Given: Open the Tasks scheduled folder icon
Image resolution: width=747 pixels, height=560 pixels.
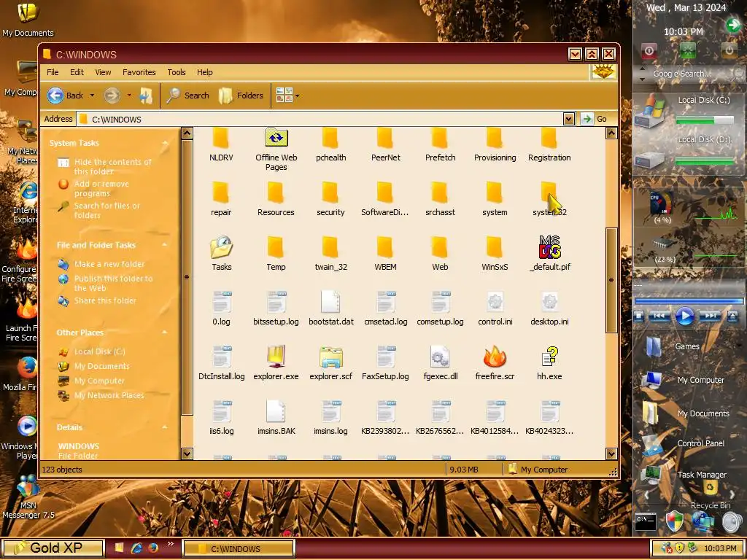Looking at the screenshot, I should point(222,247).
